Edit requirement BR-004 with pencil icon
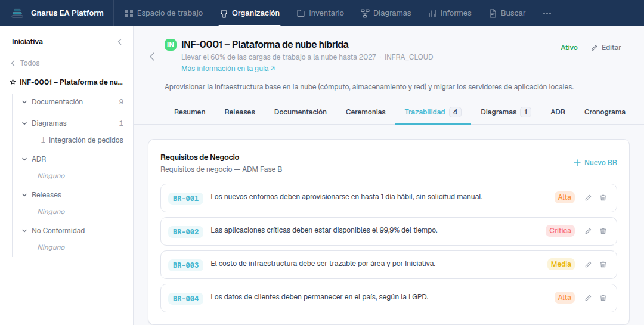The width and height of the screenshot is (644, 325). click(588, 298)
